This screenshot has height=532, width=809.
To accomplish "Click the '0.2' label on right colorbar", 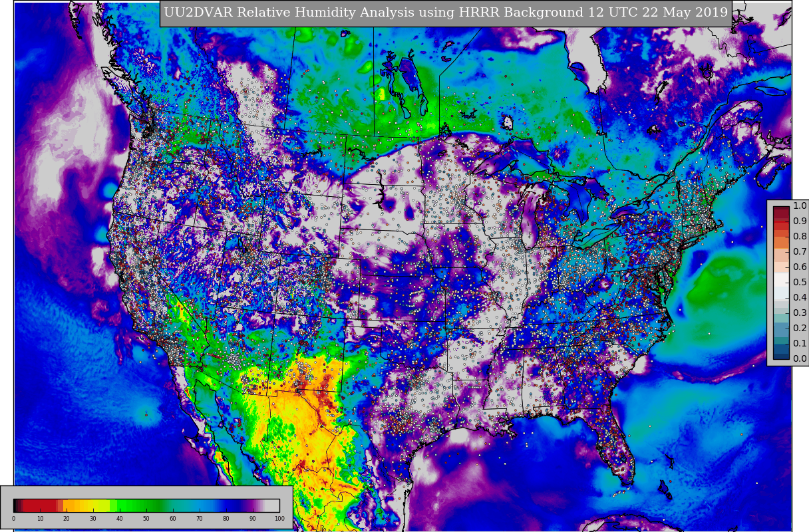I will 800,329.
